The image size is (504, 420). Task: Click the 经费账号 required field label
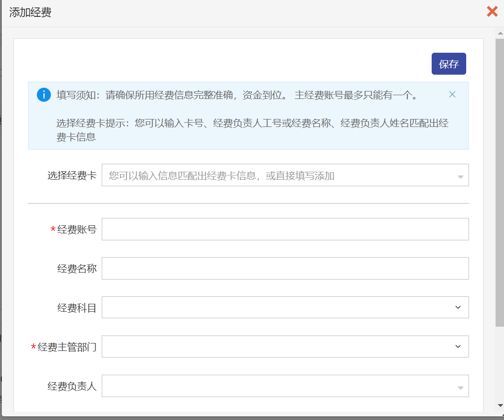pyautogui.click(x=77, y=230)
